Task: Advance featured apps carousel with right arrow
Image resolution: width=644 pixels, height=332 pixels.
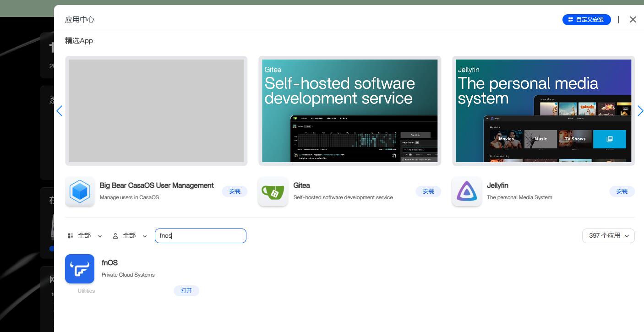Action: (x=640, y=111)
